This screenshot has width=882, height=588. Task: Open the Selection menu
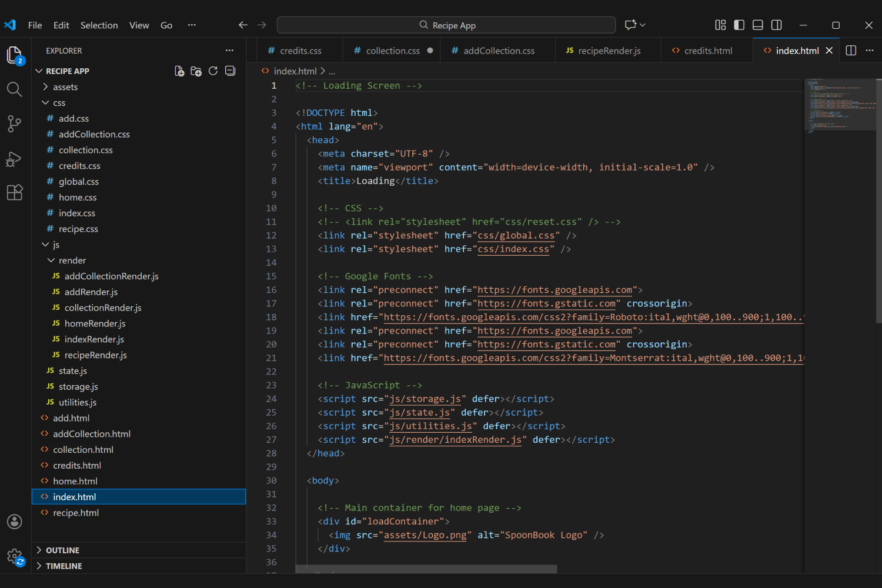(x=99, y=25)
